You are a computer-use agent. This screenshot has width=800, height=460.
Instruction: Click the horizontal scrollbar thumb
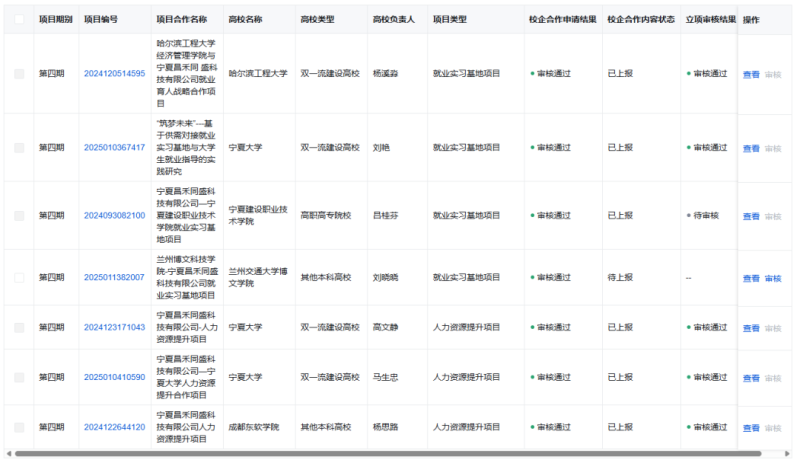[x=388, y=453]
